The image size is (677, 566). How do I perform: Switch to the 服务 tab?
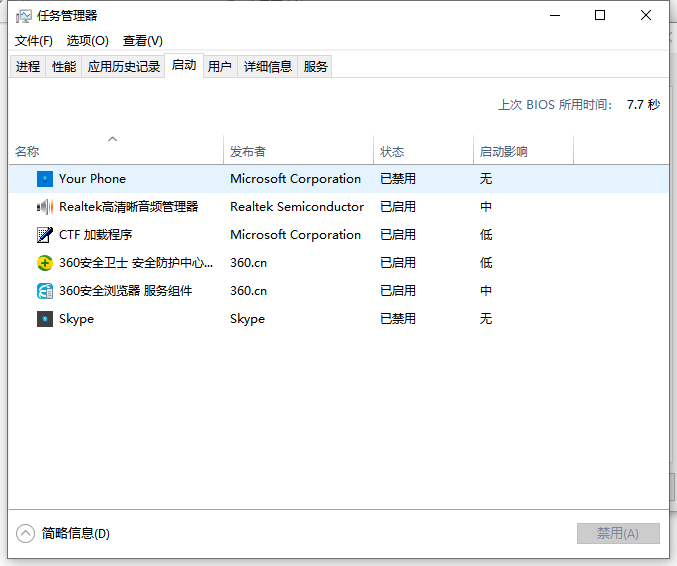[315, 66]
